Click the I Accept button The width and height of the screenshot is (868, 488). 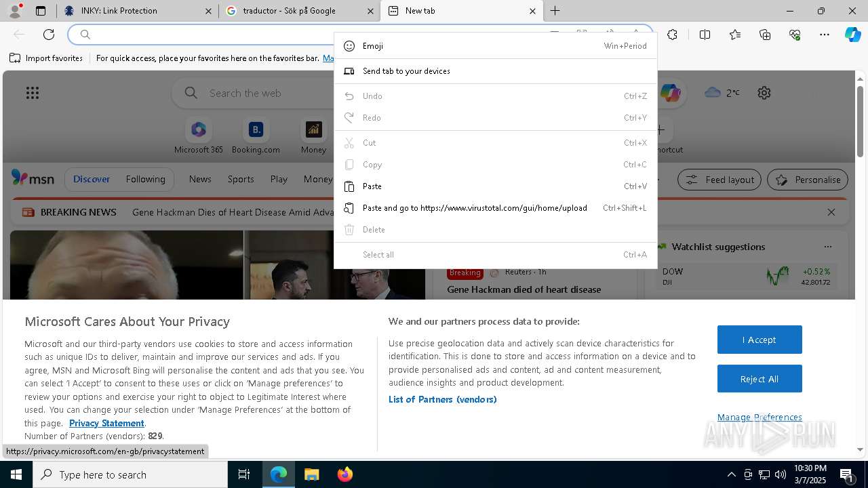(x=759, y=340)
